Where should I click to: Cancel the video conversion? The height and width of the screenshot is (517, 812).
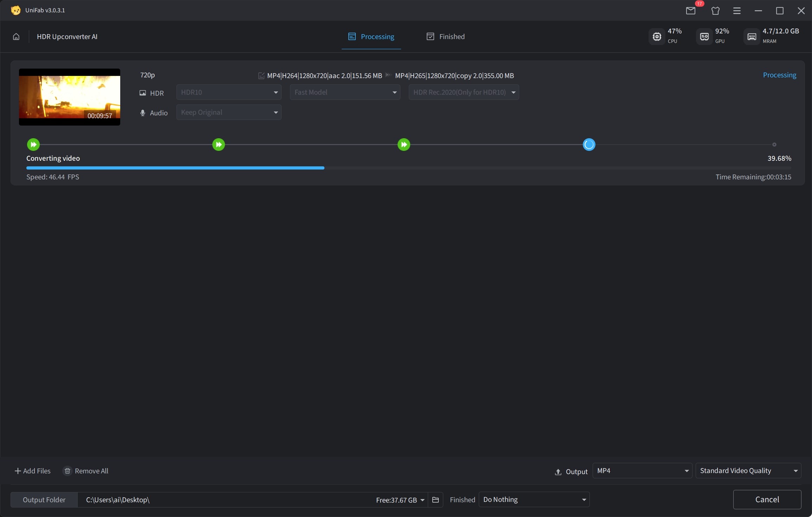[767, 500]
